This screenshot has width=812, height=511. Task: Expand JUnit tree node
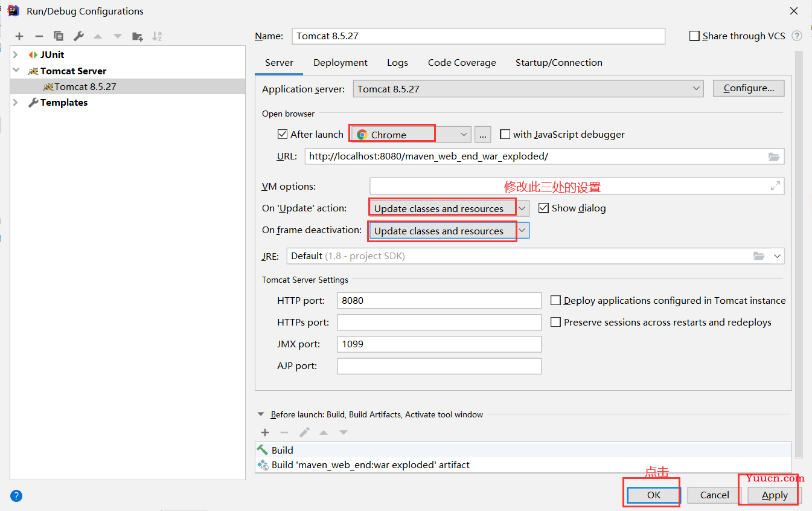[x=16, y=54]
